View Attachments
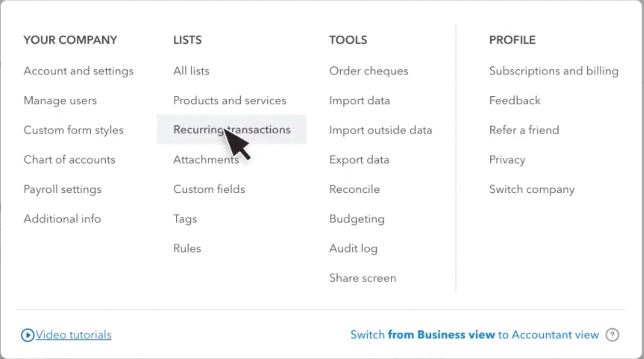Image resolution: width=644 pixels, height=359 pixels. (206, 160)
